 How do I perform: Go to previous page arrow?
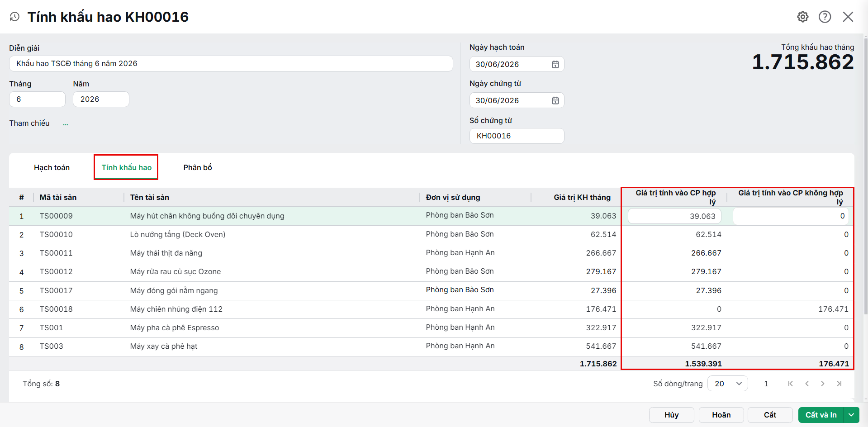click(x=807, y=384)
